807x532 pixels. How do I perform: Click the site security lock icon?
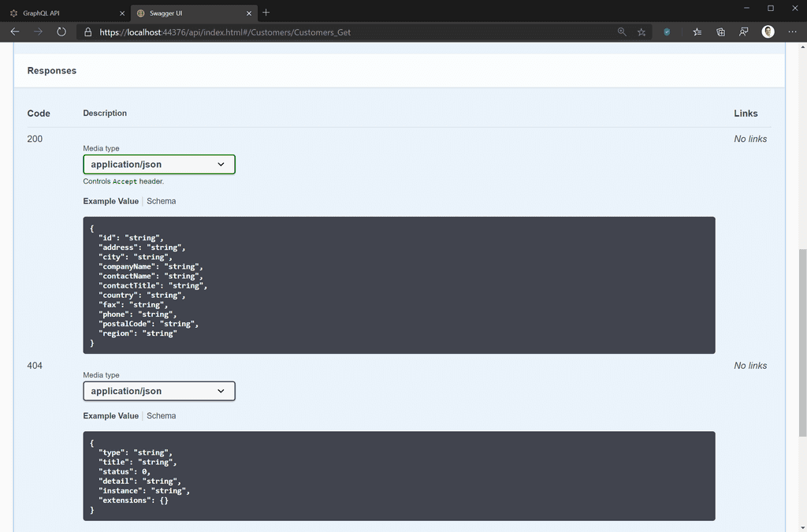(87, 32)
